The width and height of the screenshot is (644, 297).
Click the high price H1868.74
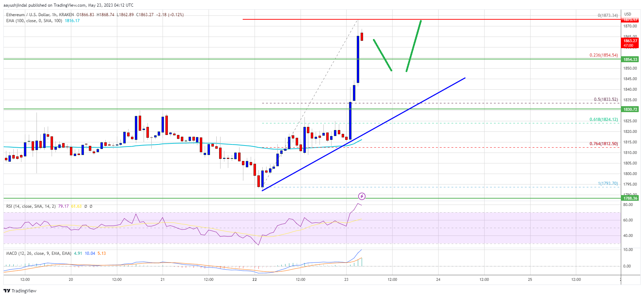coord(105,15)
